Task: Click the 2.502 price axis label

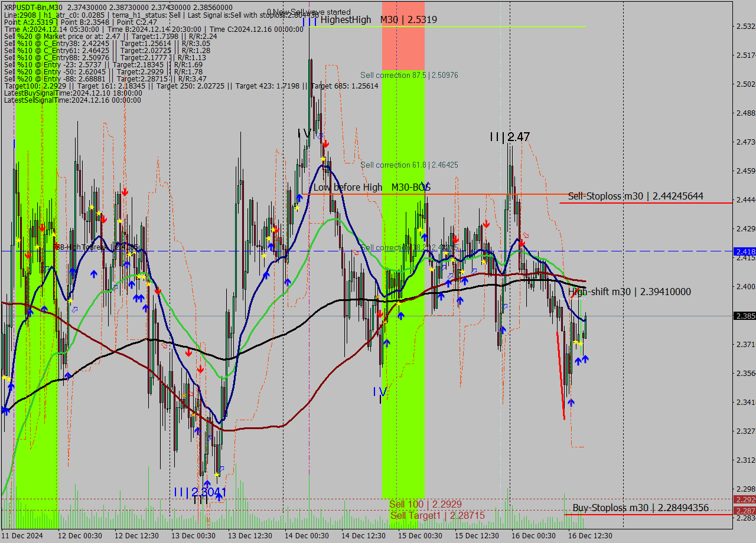Action: coord(745,84)
